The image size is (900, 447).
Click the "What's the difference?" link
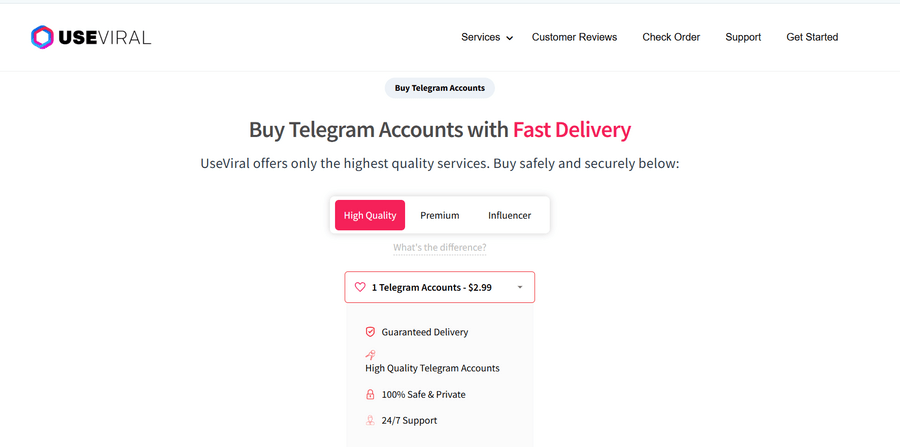click(440, 247)
